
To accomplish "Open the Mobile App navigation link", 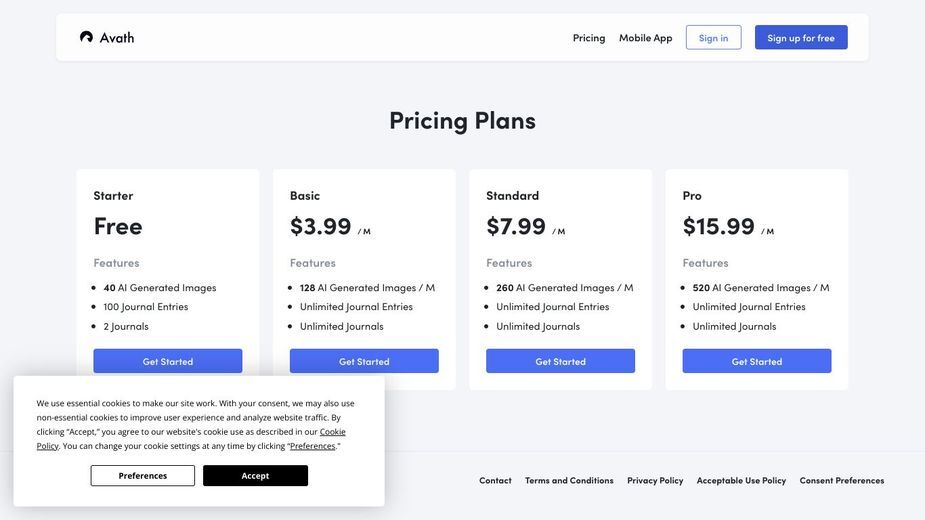I will pyautogui.click(x=645, y=38).
